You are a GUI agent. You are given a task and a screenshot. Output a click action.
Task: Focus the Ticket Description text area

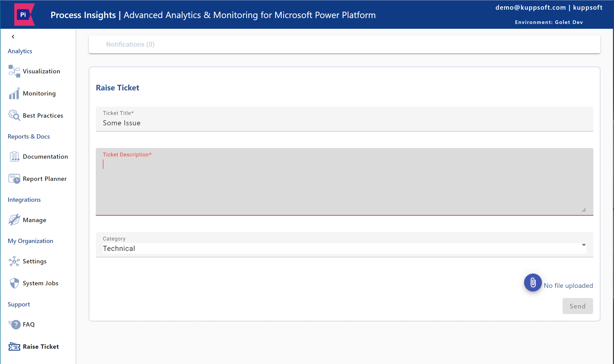coord(344,182)
